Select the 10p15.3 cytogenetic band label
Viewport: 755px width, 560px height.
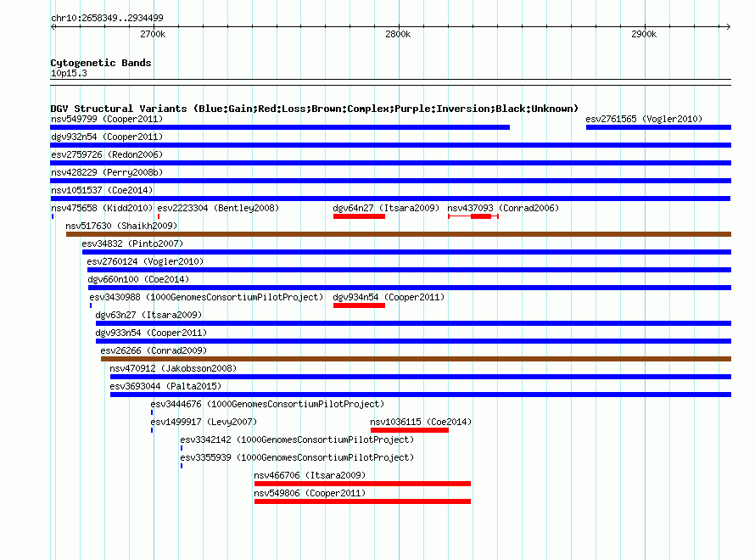click(x=69, y=73)
